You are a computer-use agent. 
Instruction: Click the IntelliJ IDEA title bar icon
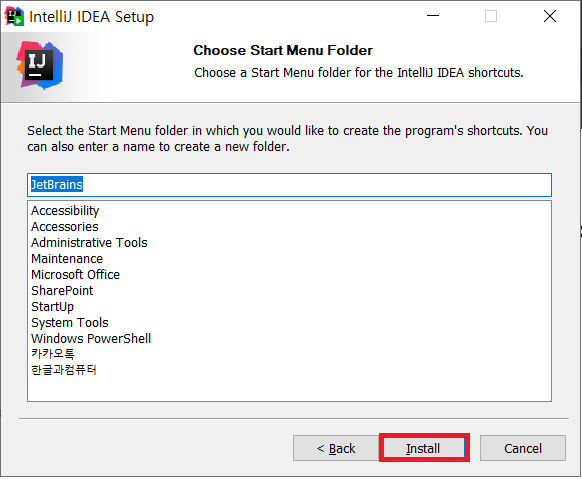pyautogui.click(x=14, y=16)
